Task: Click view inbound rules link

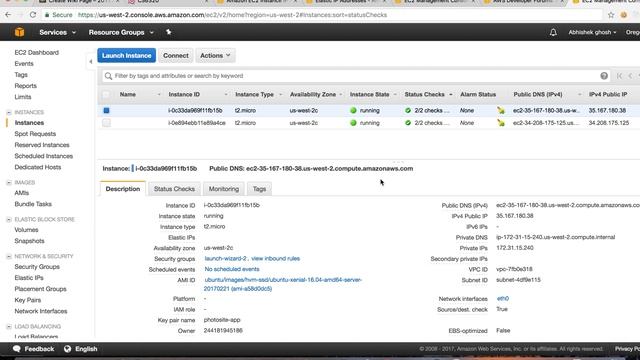Action: point(276,259)
